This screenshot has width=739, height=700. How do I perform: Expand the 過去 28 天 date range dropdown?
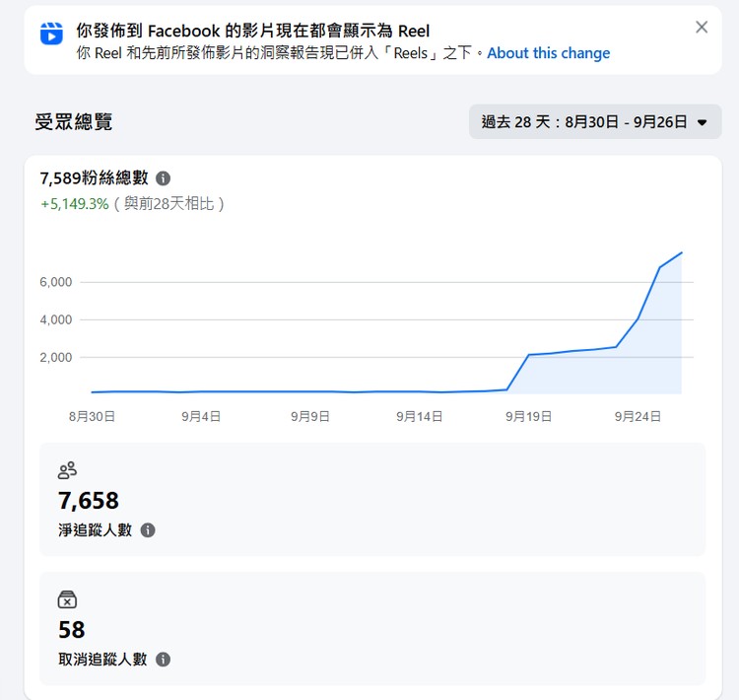pos(595,121)
